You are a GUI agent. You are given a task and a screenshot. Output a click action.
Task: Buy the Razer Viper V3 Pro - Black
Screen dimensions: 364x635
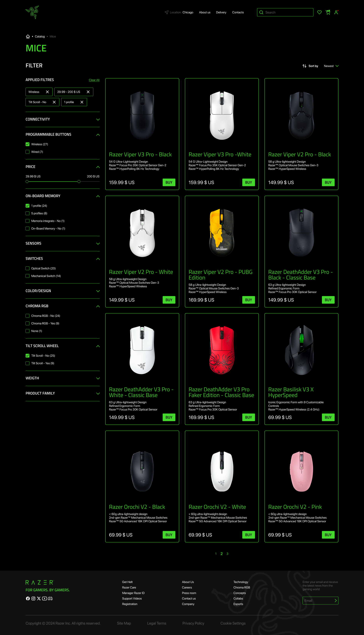(169, 182)
